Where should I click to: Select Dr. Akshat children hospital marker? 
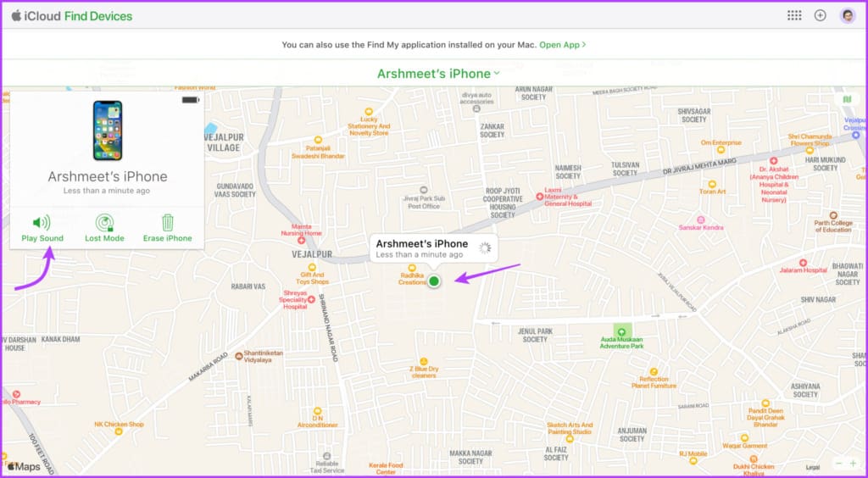tap(773, 161)
